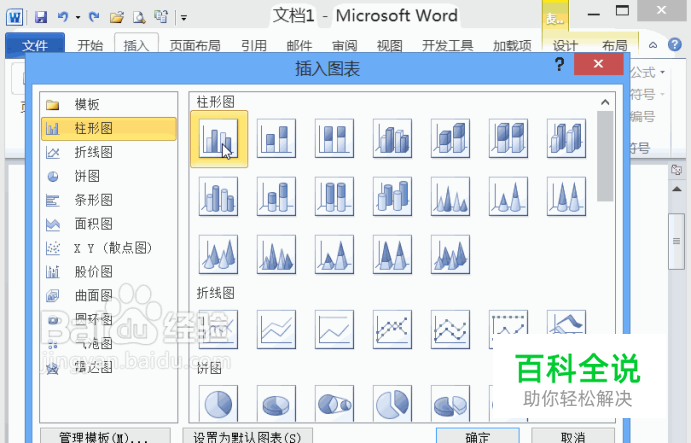This screenshot has height=443, width=691.
Task: Select 股价图 category in the list
Action: (109, 272)
